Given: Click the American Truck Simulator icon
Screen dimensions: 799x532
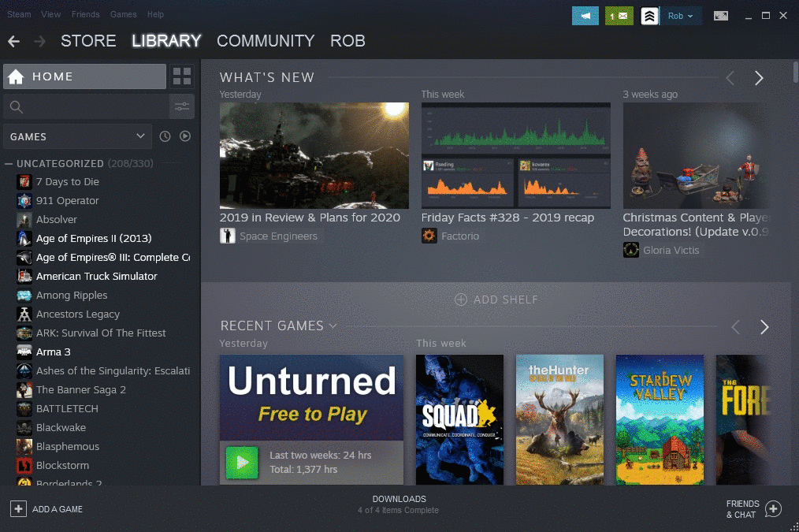Looking at the screenshot, I should 24,277.
